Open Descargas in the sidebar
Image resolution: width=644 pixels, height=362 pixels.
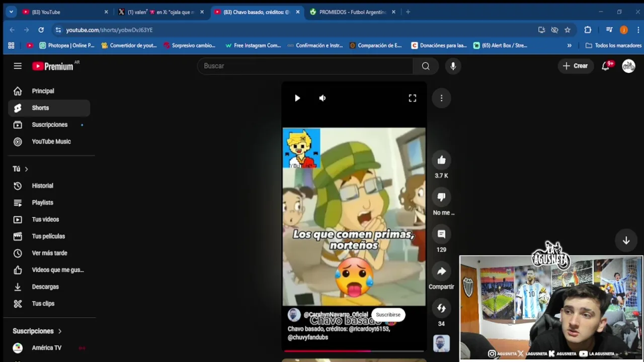point(49,287)
